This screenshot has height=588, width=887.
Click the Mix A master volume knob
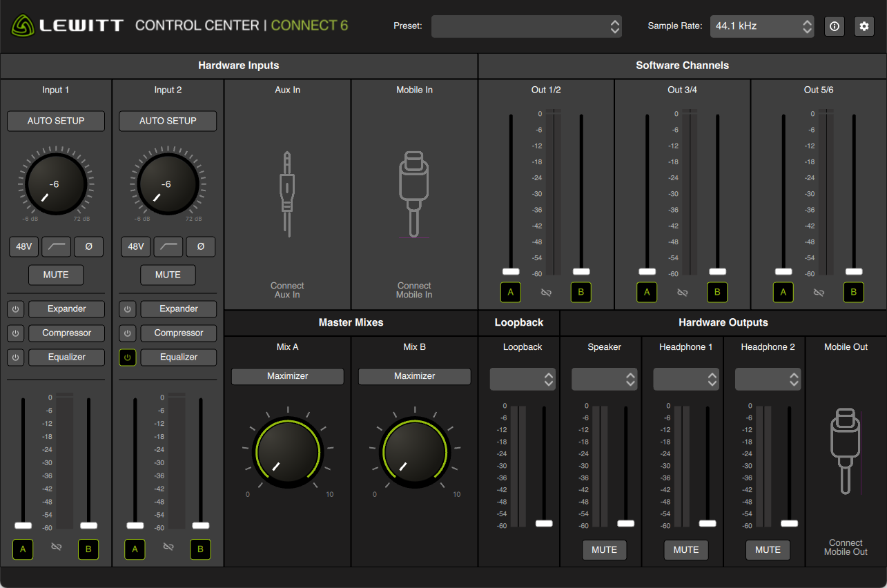[x=287, y=452]
